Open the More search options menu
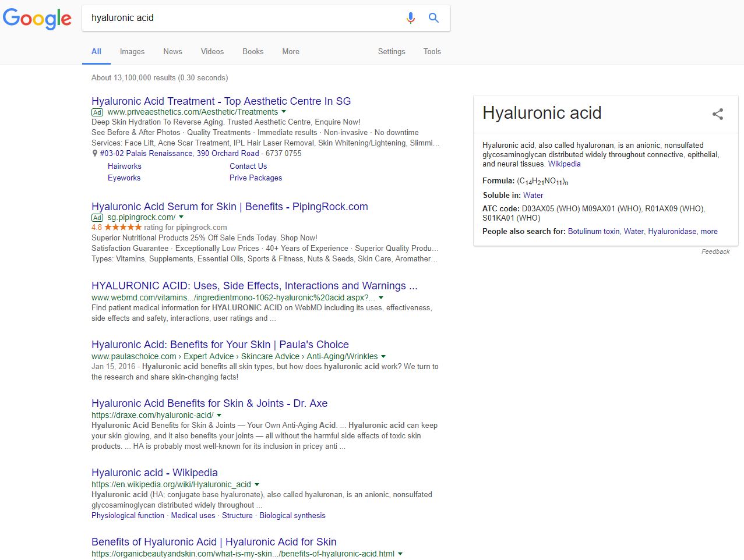Viewport: 744px width, 560px height. (x=291, y=51)
